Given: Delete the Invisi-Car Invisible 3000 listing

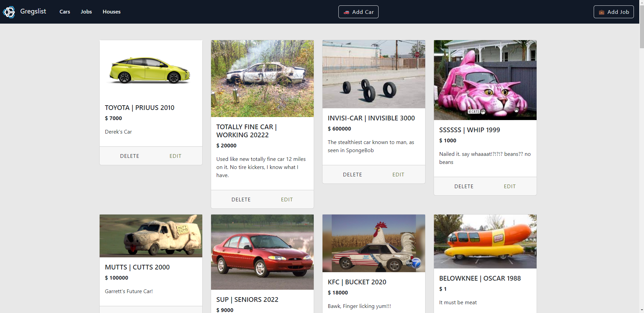Looking at the screenshot, I should [353, 175].
